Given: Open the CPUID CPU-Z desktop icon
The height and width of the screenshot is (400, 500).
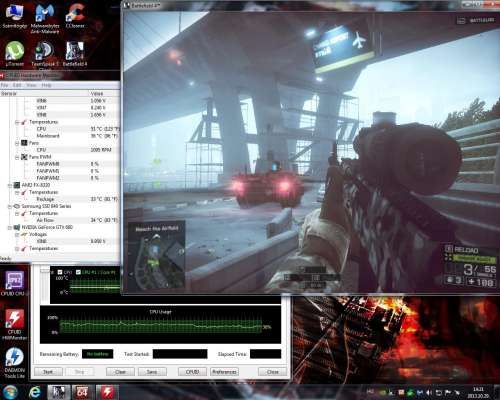Looking at the screenshot, I should tap(13, 283).
